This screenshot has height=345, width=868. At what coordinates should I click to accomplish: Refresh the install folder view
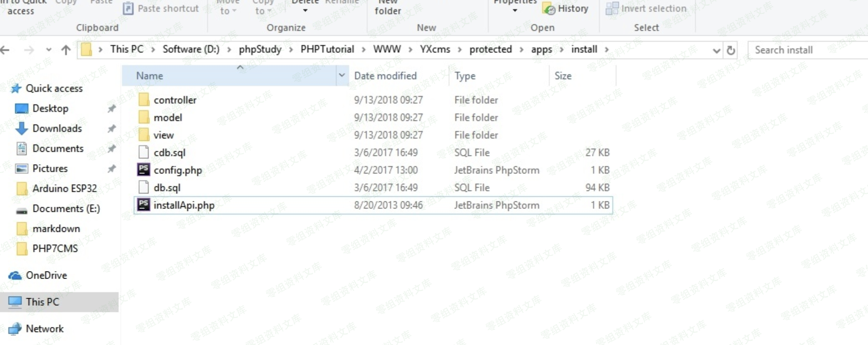tap(731, 51)
